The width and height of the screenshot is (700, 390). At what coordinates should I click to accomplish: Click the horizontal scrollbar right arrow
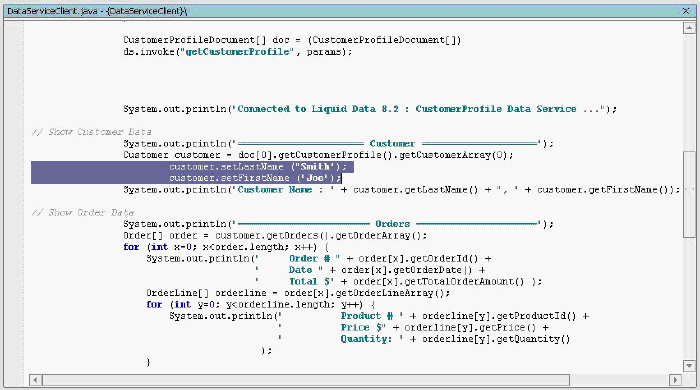(x=675, y=380)
